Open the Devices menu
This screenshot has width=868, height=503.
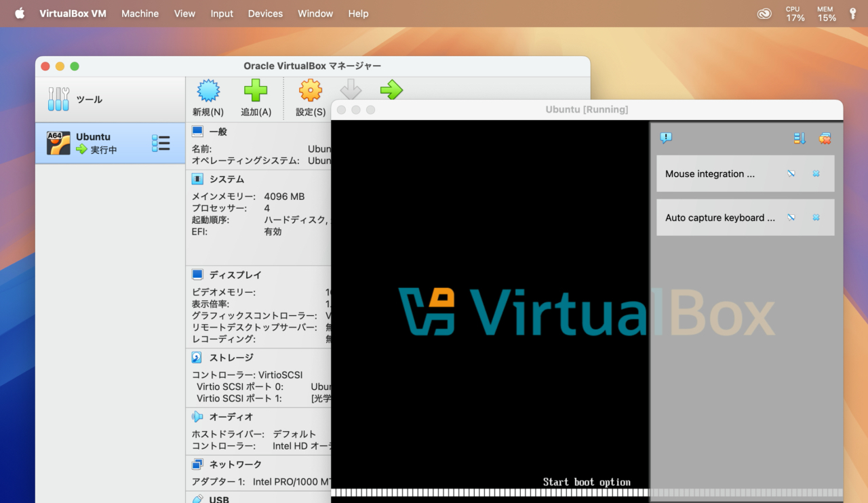(265, 14)
